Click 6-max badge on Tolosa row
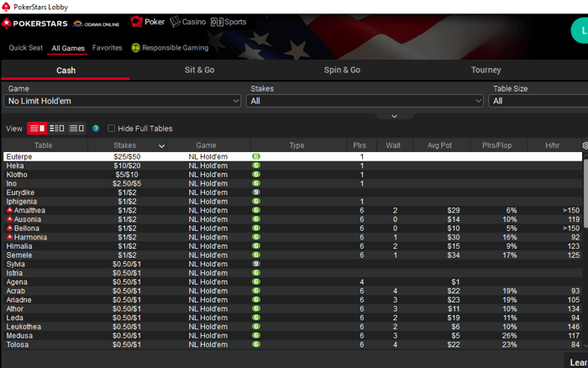Viewport: 588px width, 368px height. click(x=256, y=344)
